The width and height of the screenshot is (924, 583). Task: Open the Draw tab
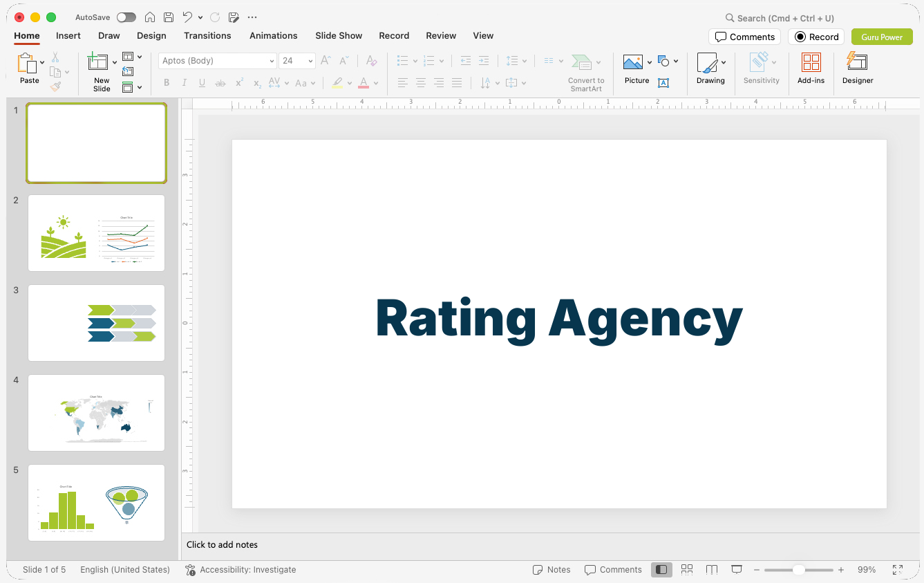pyautogui.click(x=109, y=35)
